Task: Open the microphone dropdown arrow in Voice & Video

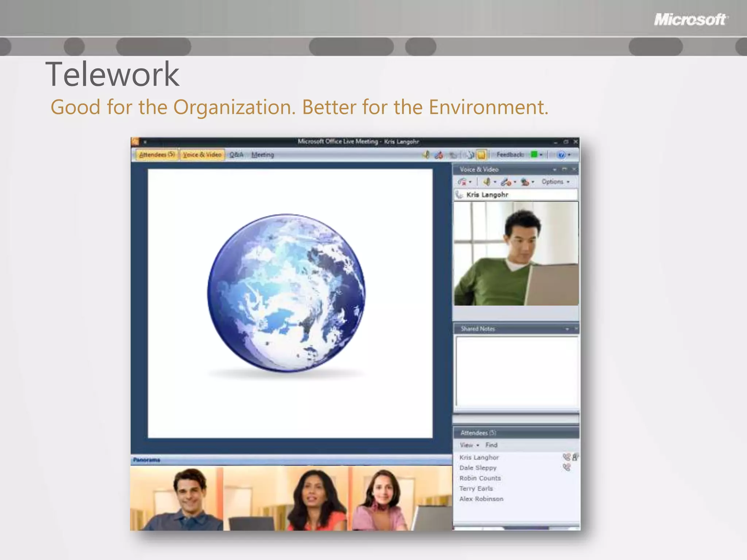Action: pos(515,182)
